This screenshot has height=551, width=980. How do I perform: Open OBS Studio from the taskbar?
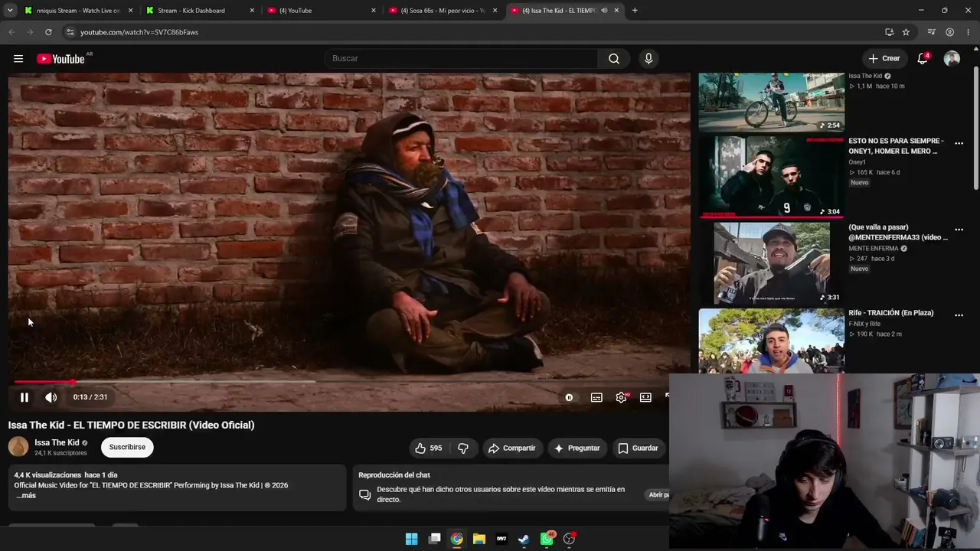pyautogui.click(x=569, y=539)
